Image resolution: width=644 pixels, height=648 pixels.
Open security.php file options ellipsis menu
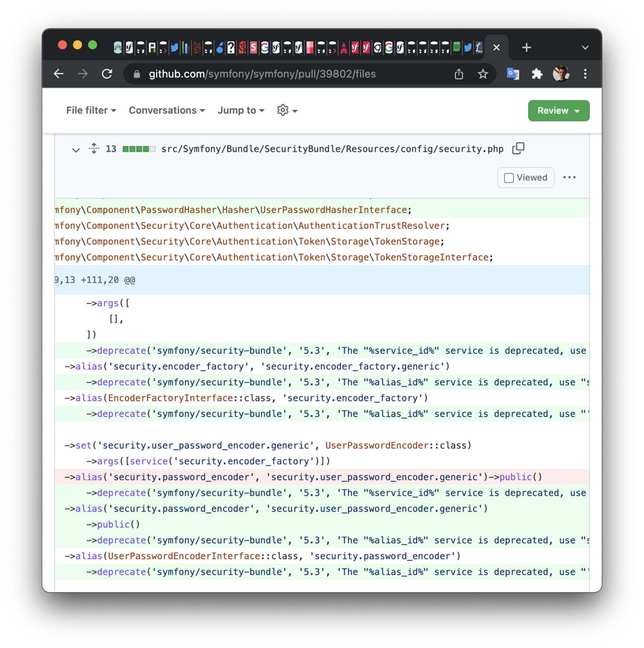point(570,178)
